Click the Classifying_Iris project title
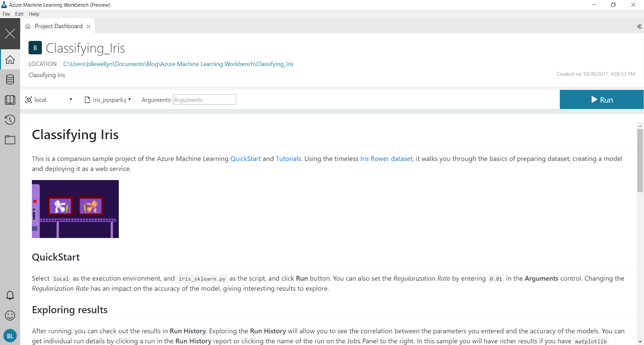644x345 pixels. 85,48
